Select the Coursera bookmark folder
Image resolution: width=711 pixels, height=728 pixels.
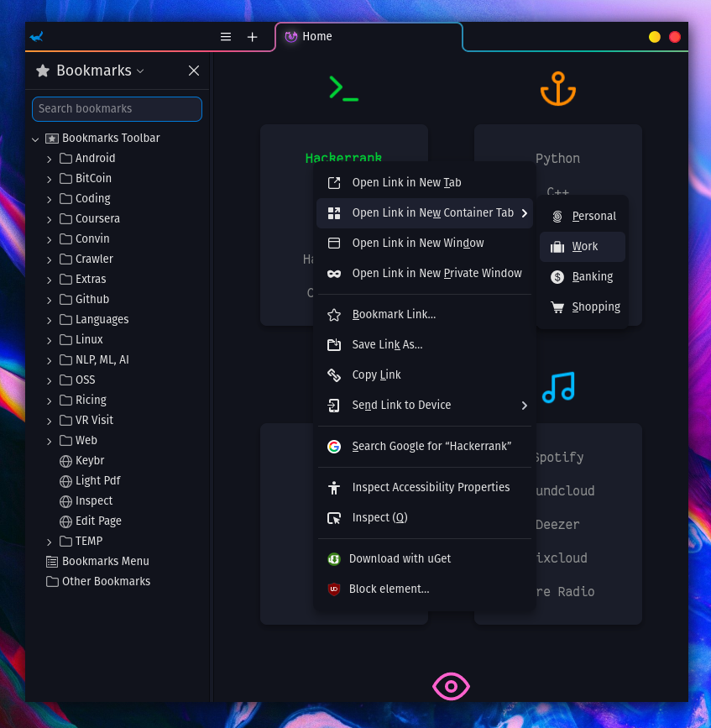click(97, 218)
